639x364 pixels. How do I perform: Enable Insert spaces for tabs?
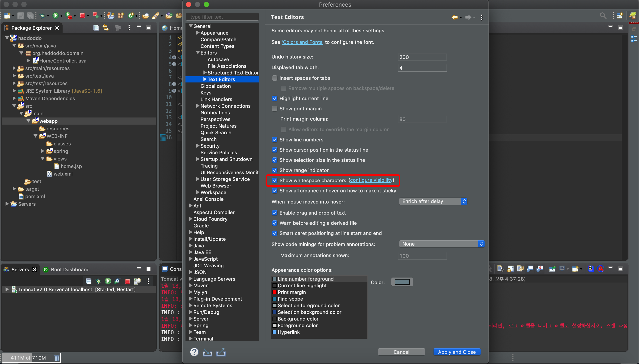click(275, 78)
